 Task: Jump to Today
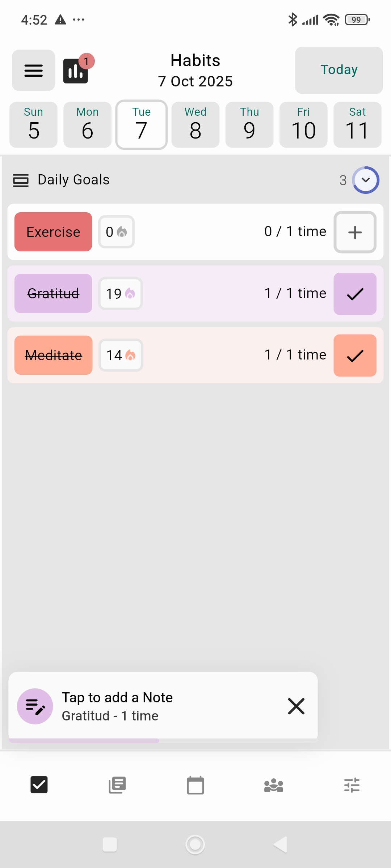(x=339, y=70)
